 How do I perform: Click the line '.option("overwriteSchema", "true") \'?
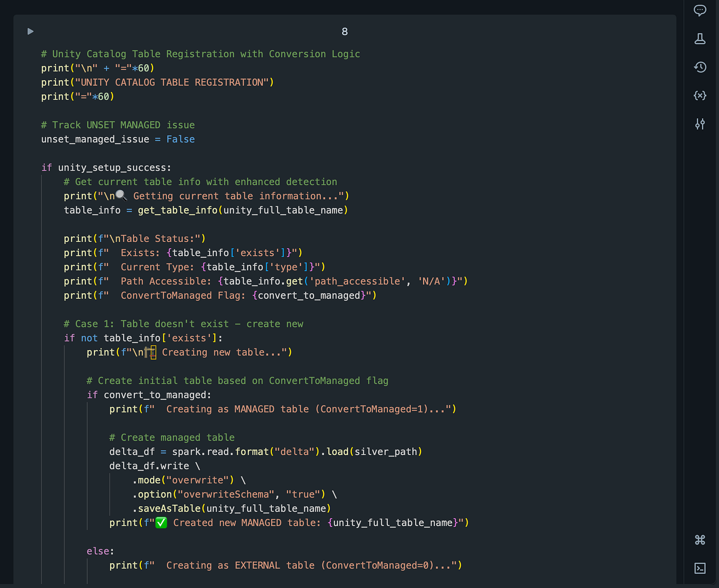coord(235,495)
